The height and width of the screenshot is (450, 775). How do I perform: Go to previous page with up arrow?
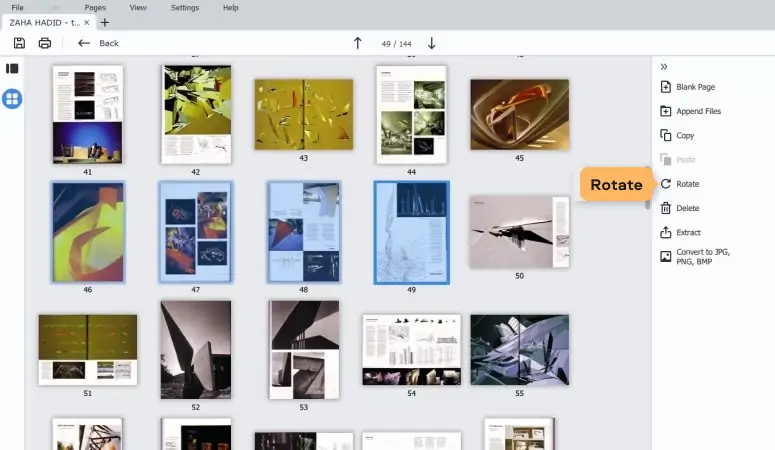pyautogui.click(x=357, y=43)
